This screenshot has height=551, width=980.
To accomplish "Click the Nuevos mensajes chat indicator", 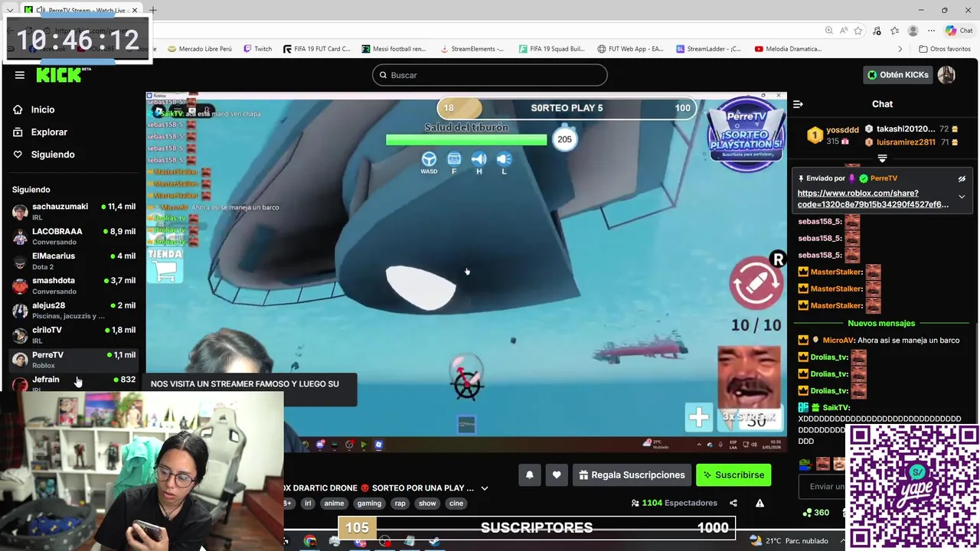I will 881,323.
